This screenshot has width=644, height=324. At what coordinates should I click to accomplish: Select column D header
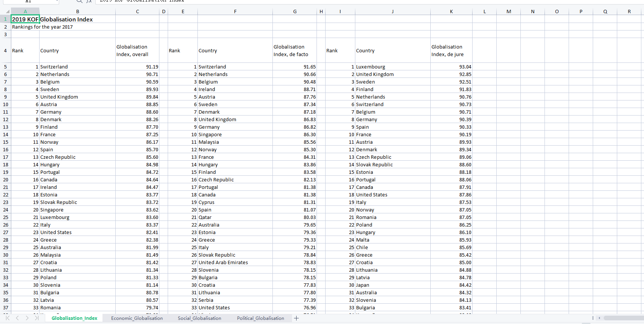(x=164, y=11)
